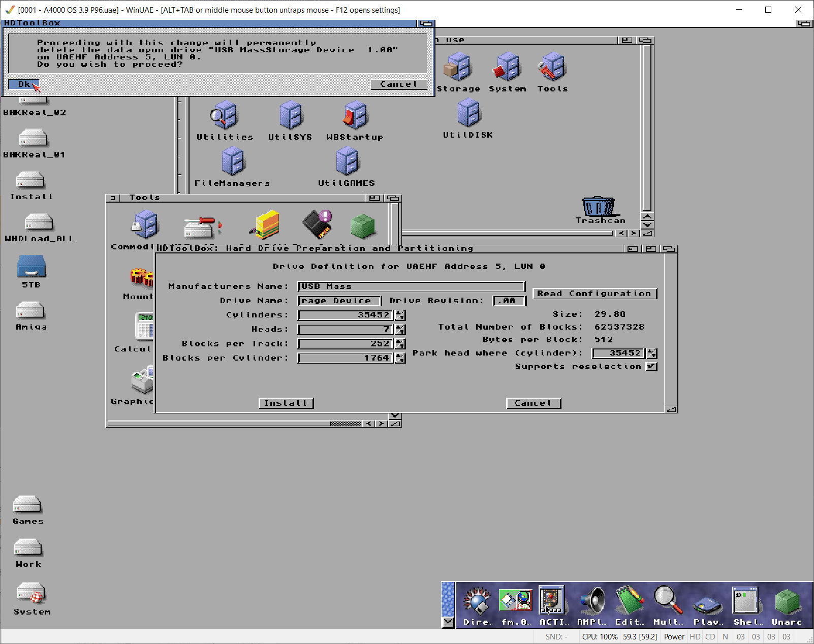The image size is (814, 644).
Task: Launch ACTI.. from the dock
Action: 553,600
